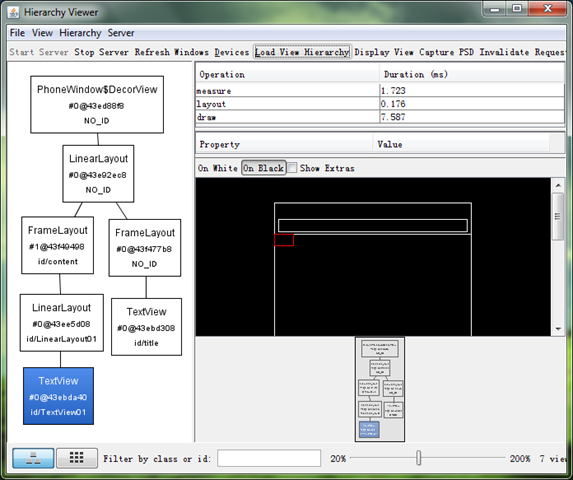
Task: Select the On White background toggle
Action: point(218,168)
